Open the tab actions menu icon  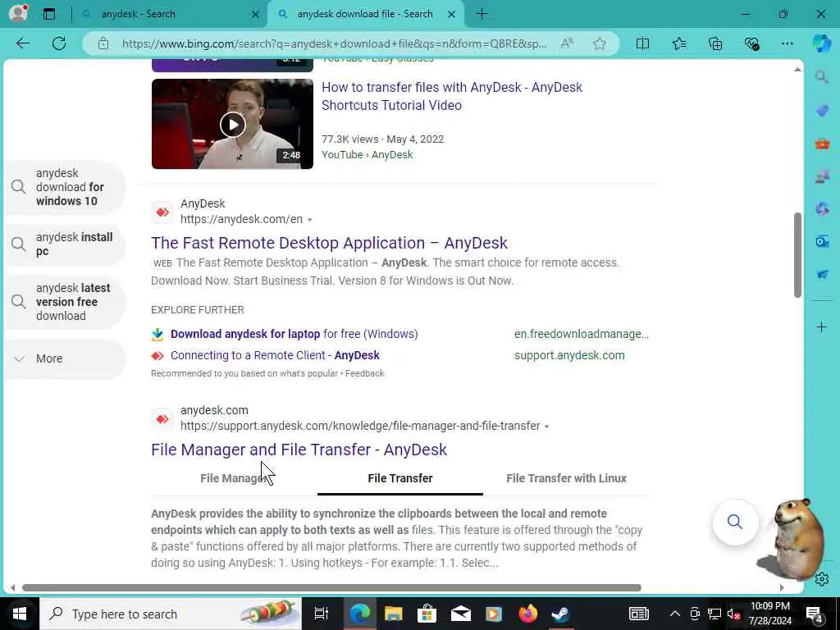(x=49, y=14)
